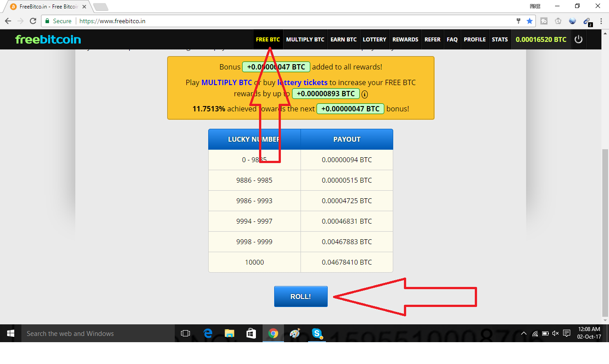Go to the LOTTERY page
This screenshot has height=364, width=609.
click(374, 39)
